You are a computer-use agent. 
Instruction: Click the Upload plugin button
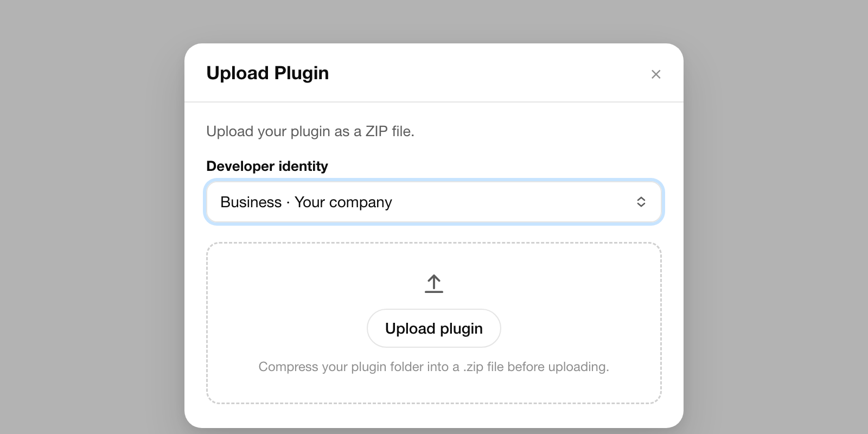[x=434, y=328]
